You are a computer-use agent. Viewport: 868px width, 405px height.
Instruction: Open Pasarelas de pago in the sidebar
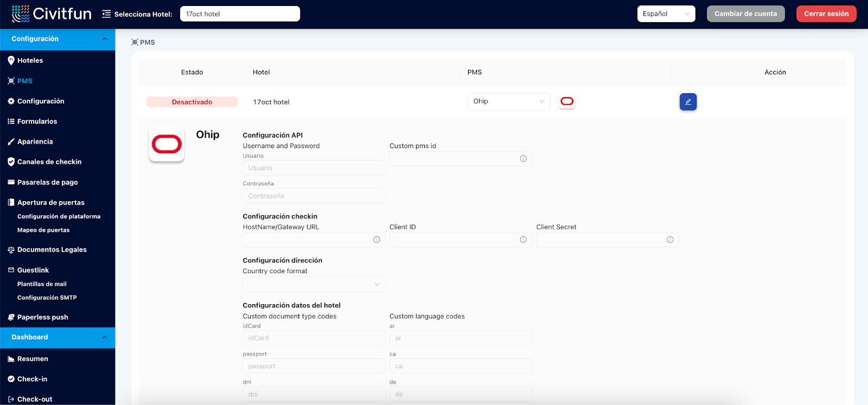(48, 182)
